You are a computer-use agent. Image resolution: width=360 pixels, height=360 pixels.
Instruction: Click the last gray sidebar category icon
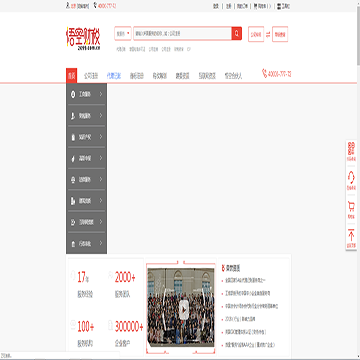(x=73, y=244)
